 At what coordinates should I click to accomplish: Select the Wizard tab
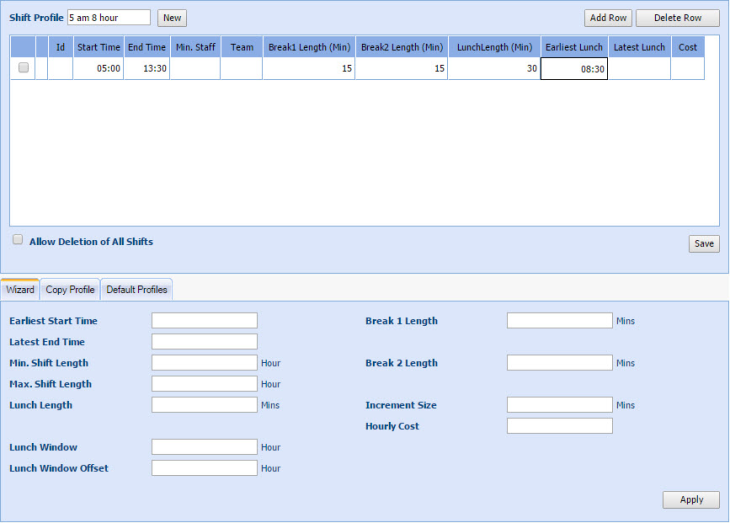[x=20, y=290]
